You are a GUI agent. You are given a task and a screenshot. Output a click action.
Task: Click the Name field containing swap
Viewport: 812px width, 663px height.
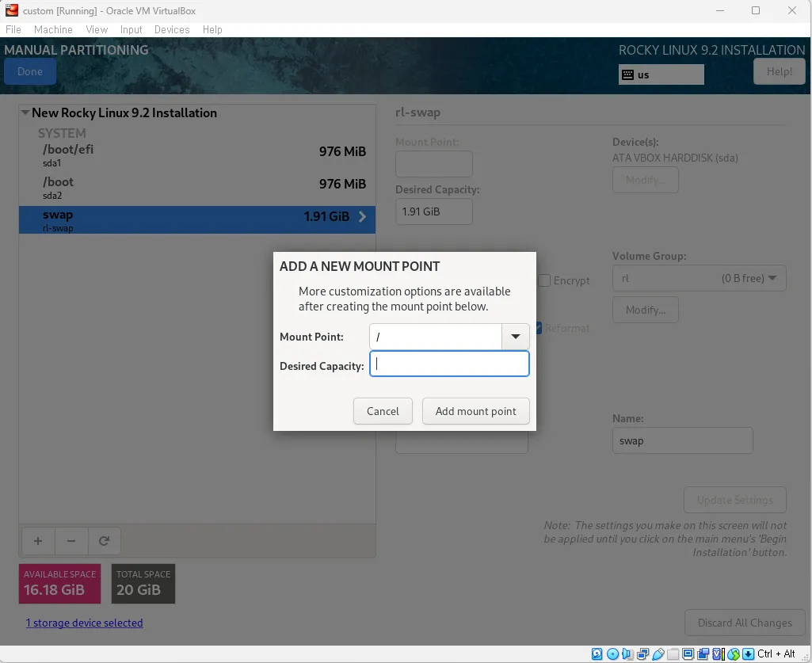click(x=683, y=440)
